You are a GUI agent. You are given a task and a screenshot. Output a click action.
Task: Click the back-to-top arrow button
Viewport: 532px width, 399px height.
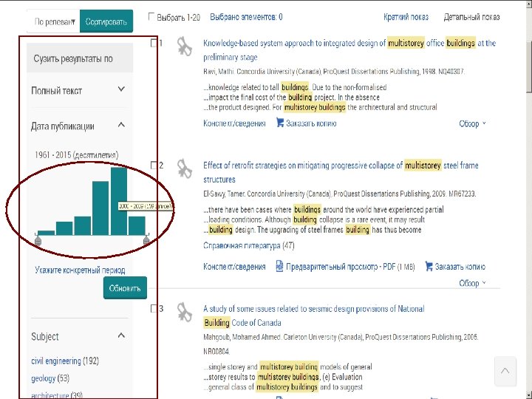(505, 371)
